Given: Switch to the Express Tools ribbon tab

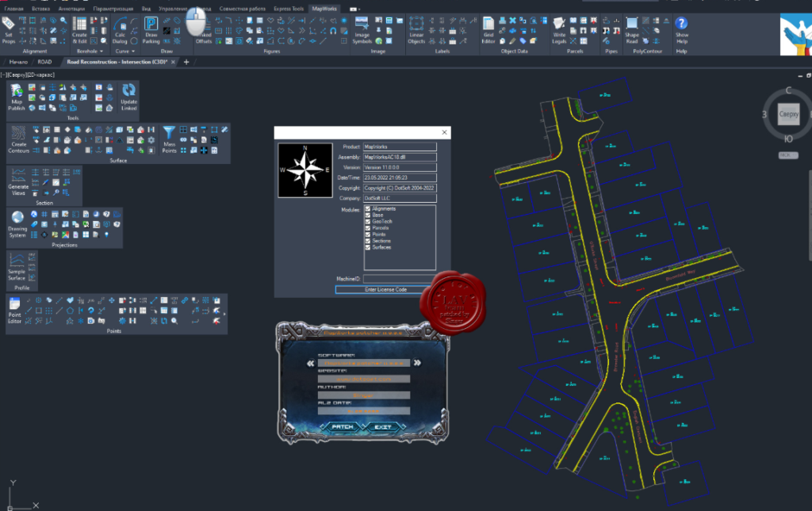Looking at the screenshot, I should 289,9.
